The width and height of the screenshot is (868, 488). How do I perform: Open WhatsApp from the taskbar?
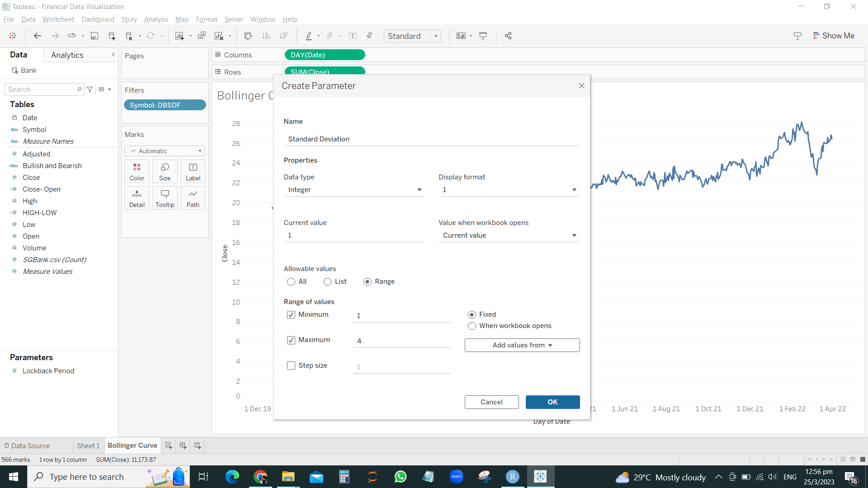(x=400, y=477)
